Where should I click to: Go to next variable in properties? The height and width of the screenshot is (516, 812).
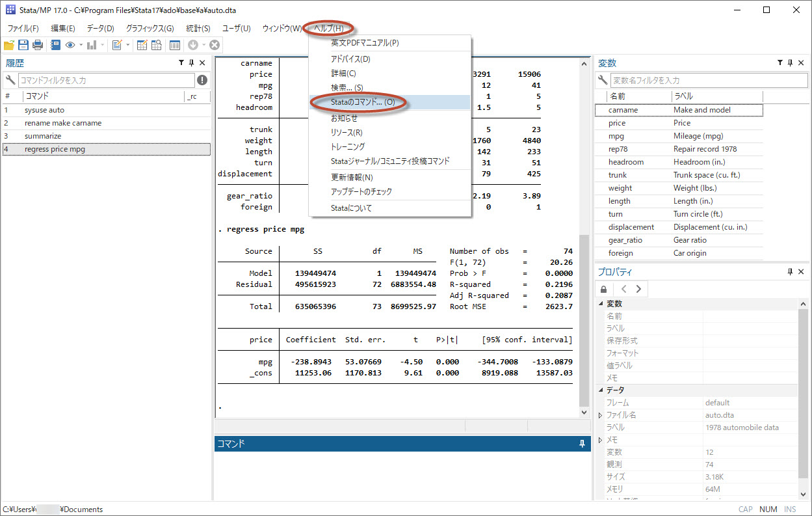[x=639, y=289]
